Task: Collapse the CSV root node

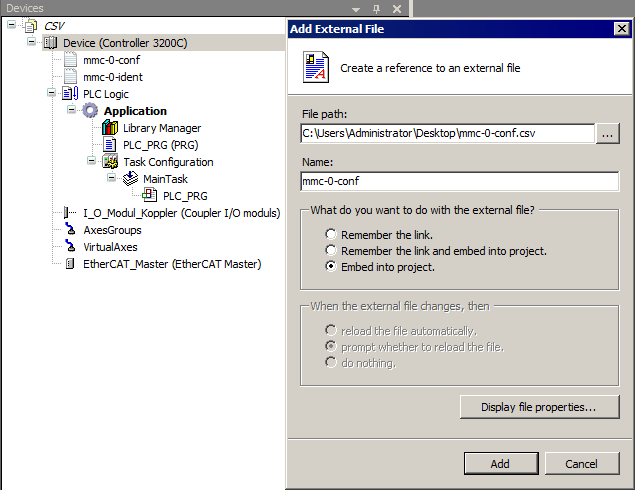Action: pyautogui.click(x=12, y=25)
